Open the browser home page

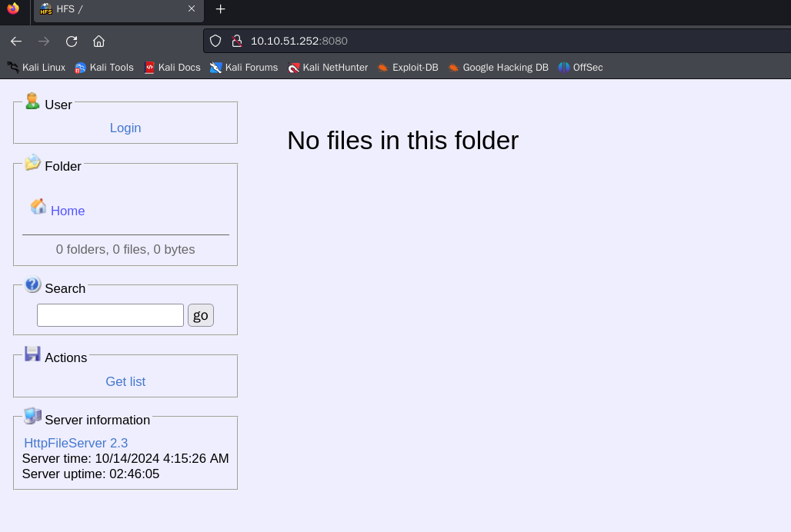(98, 42)
